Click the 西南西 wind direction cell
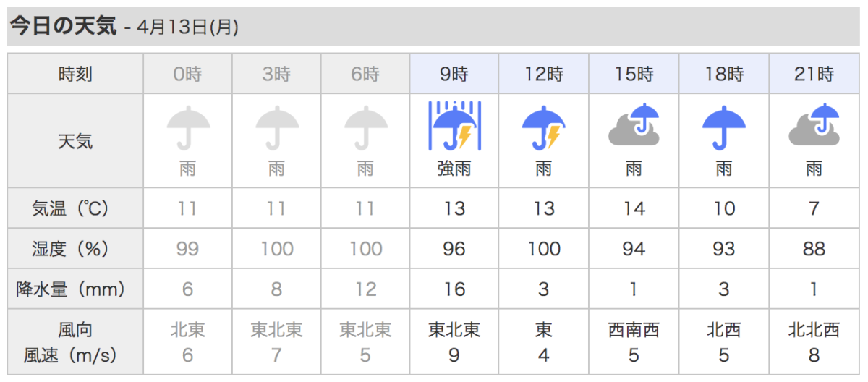Screen dimensions: 868x382 point(634,331)
